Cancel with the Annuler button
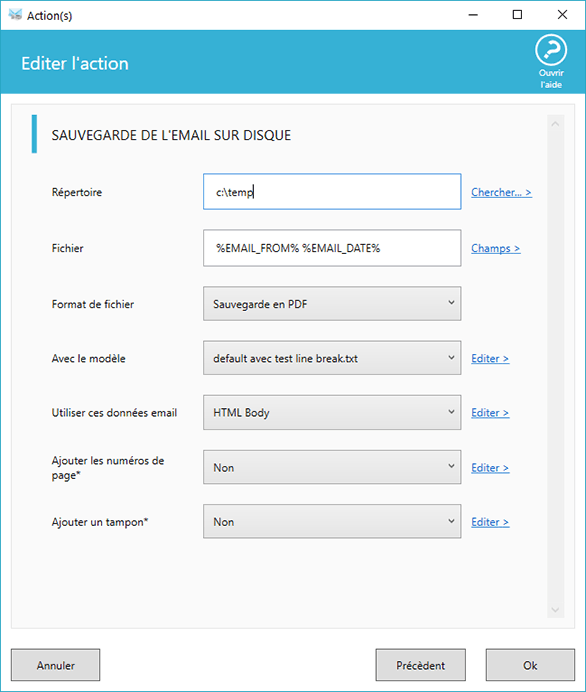Viewport: 586px width, 692px height. point(56,665)
